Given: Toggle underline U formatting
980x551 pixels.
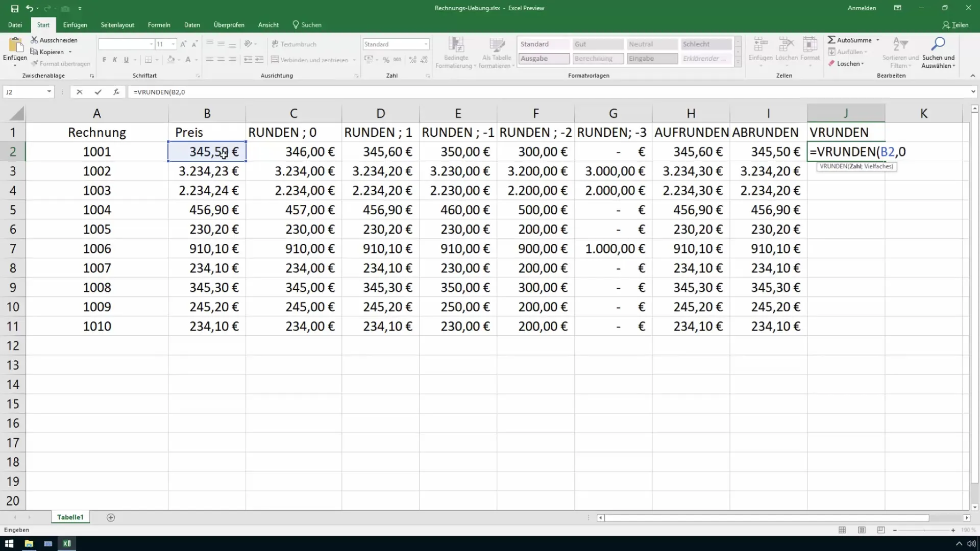Looking at the screenshot, I should (126, 60).
